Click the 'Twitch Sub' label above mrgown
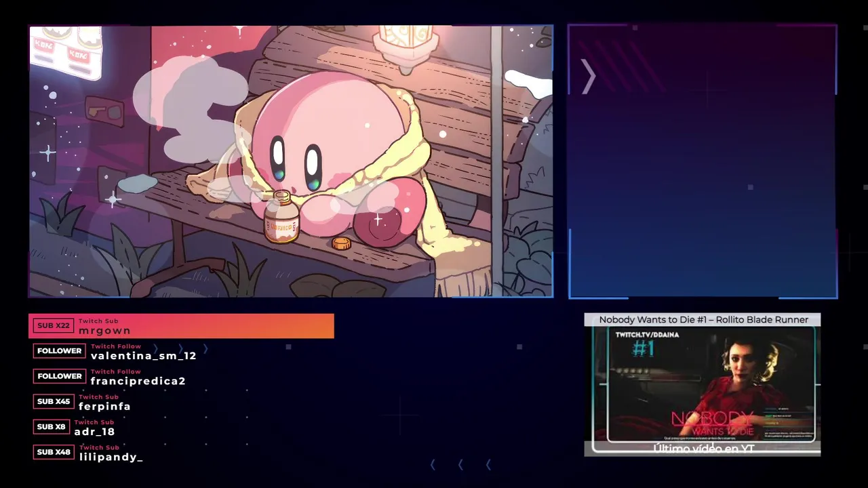868x488 pixels. pyautogui.click(x=98, y=321)
